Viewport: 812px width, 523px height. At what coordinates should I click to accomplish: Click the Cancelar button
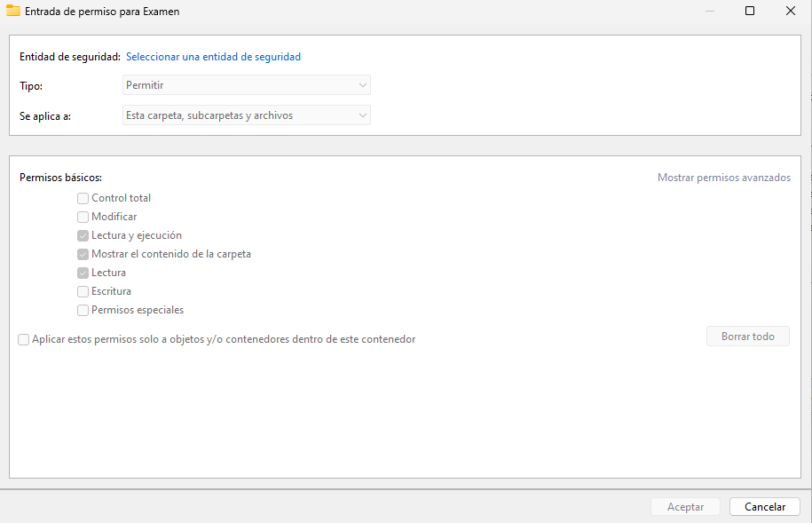(x=764, y=507)
